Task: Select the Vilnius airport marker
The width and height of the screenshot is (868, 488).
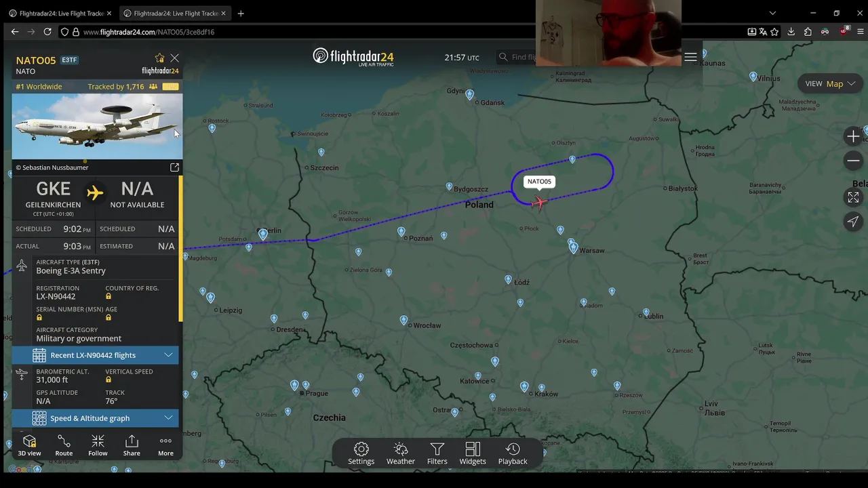Action: pos(753,77)
